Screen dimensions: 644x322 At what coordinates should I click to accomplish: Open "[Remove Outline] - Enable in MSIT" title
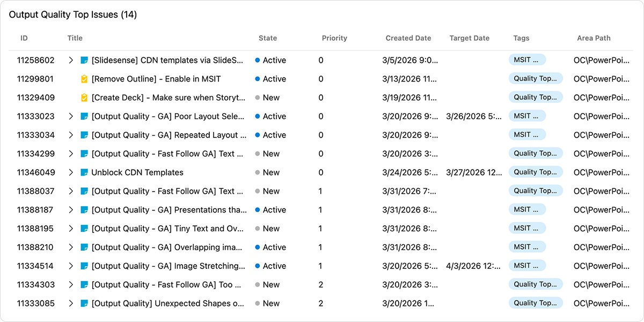tap(156, 79)
